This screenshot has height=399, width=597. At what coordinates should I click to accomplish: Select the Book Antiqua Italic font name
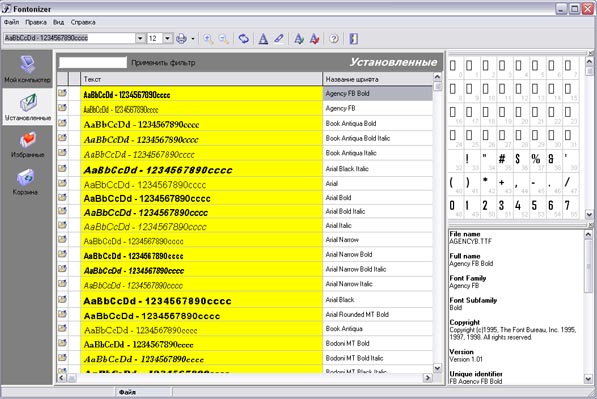(351, 153)
